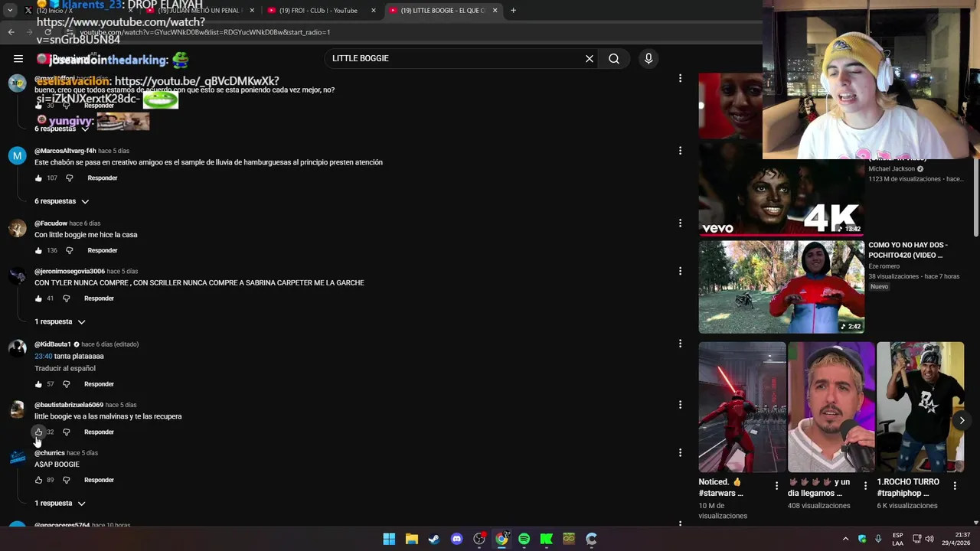Jump to timestamp 23:40 in comment
980x551 pixels.
[43, 356]
